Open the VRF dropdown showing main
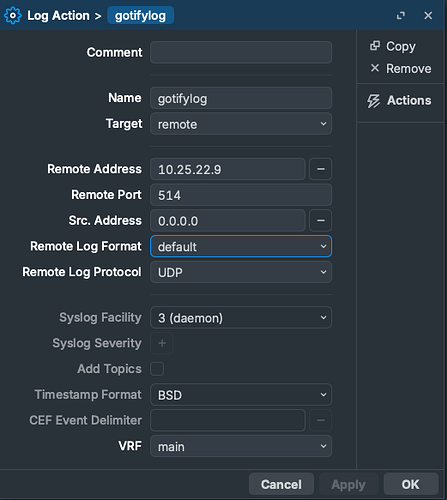447x500 pixels. pos(241,446)
